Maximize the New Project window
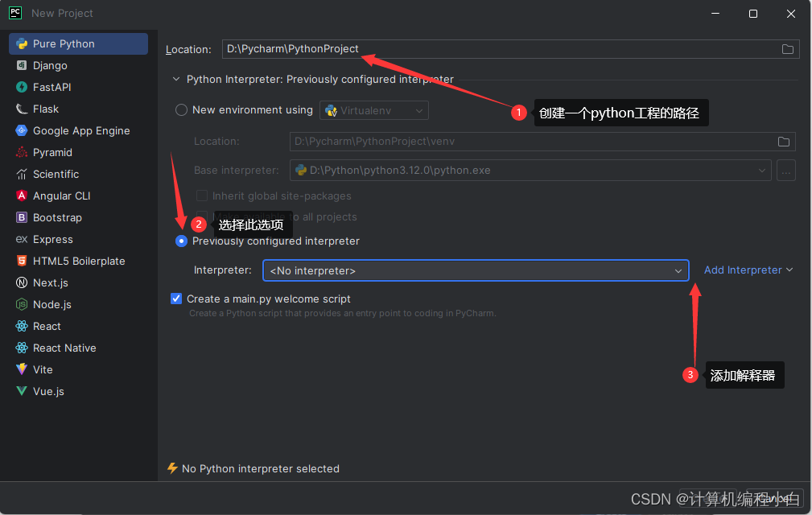 click(753, 14)
